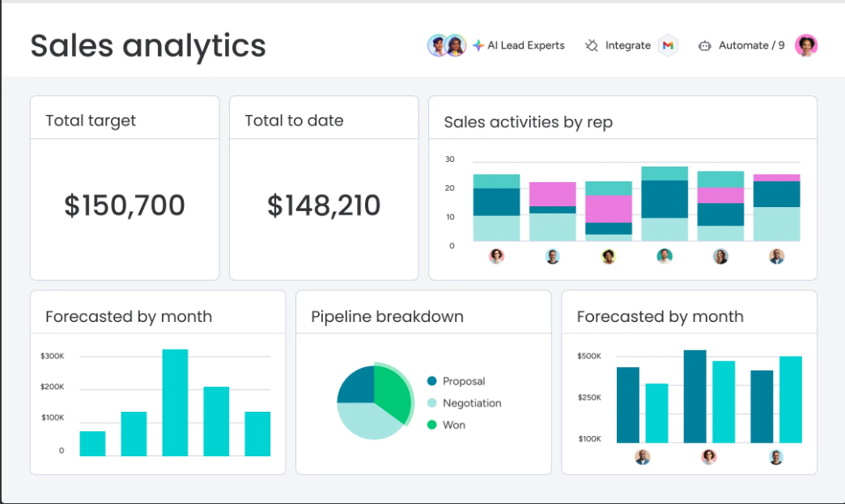Click the tallest stacked bar in sales activities
The width and height of the screenshot is (845, 504).
pos(665,204)
